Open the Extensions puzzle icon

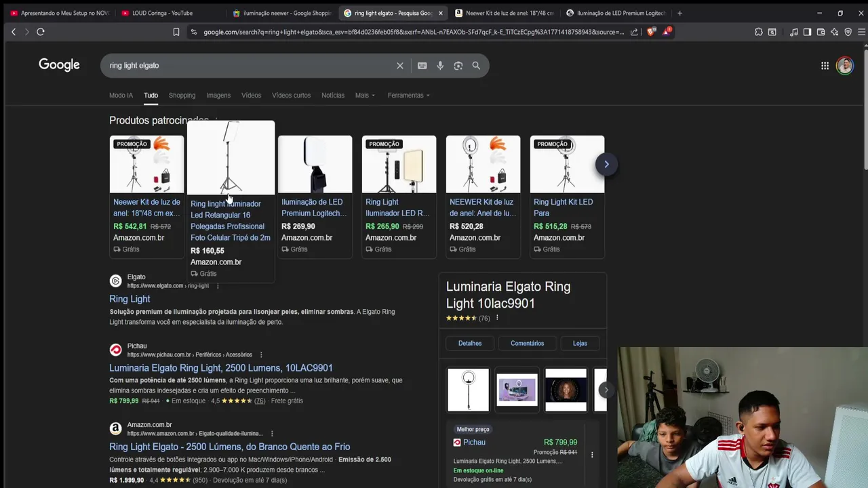click(758, 32)
